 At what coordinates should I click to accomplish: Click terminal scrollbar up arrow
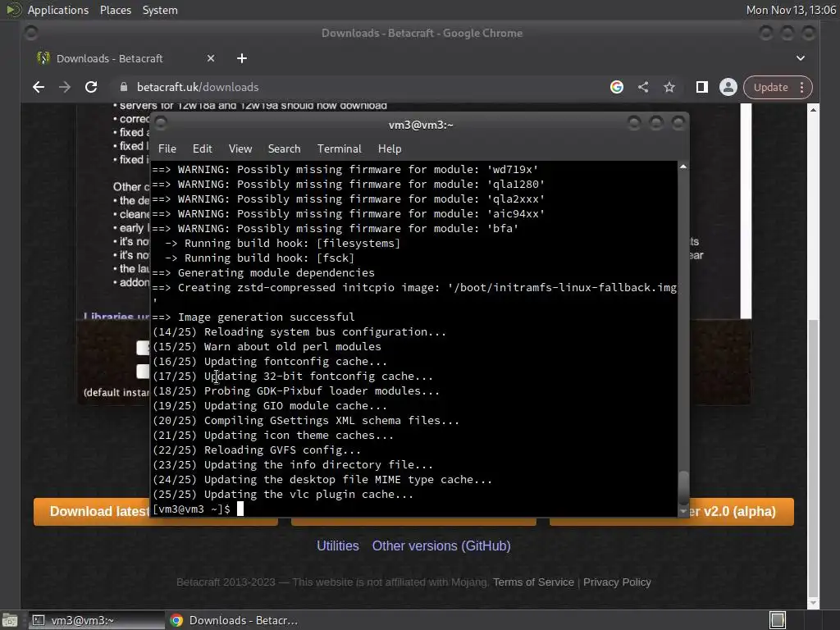tap(683, 167)
